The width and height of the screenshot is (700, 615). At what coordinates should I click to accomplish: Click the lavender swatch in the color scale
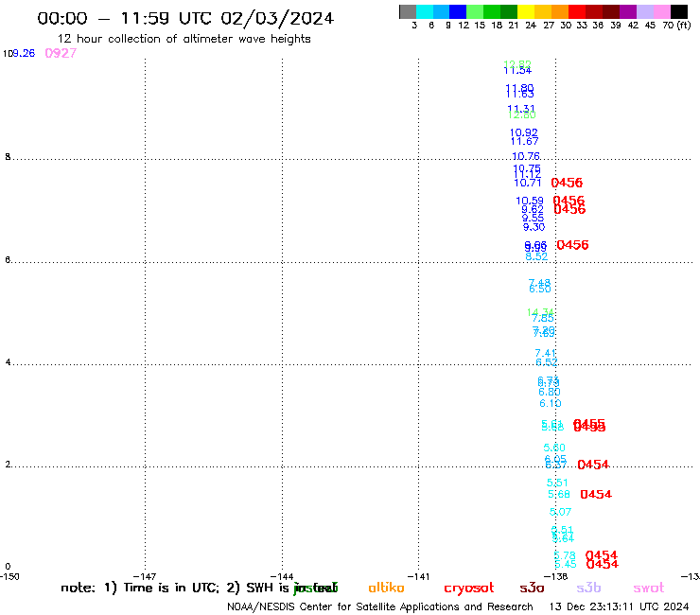pos(644,11)
